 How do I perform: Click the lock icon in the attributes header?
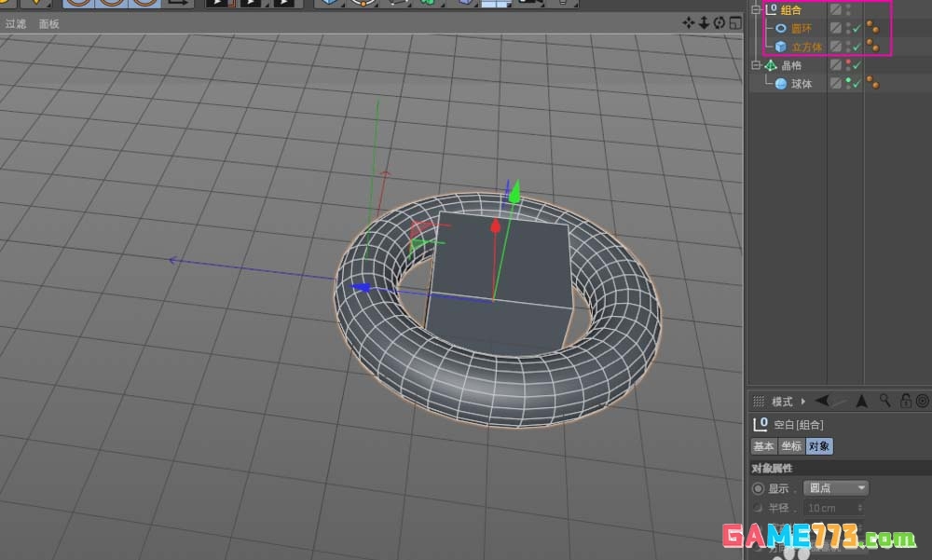(908, 401)
